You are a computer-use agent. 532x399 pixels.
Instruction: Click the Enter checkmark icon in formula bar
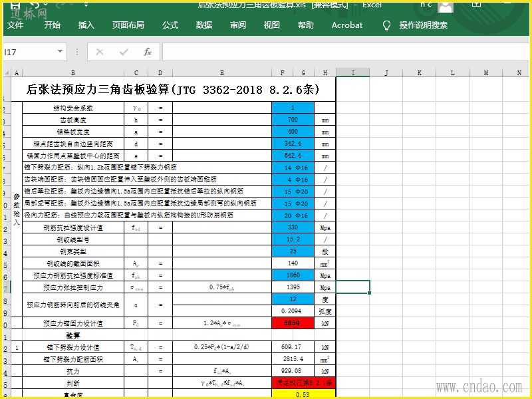pos(124,52)
